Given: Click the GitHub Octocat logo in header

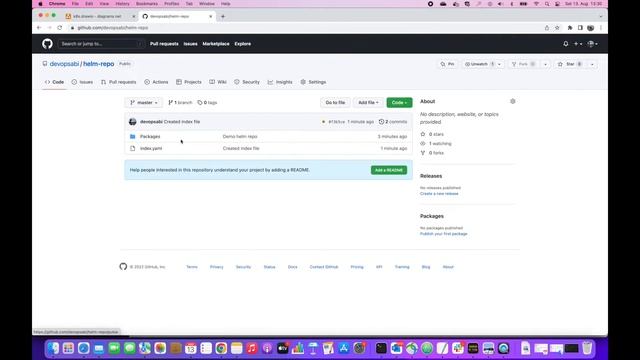Looking at the screenshot, I should (x=47, y=44).
